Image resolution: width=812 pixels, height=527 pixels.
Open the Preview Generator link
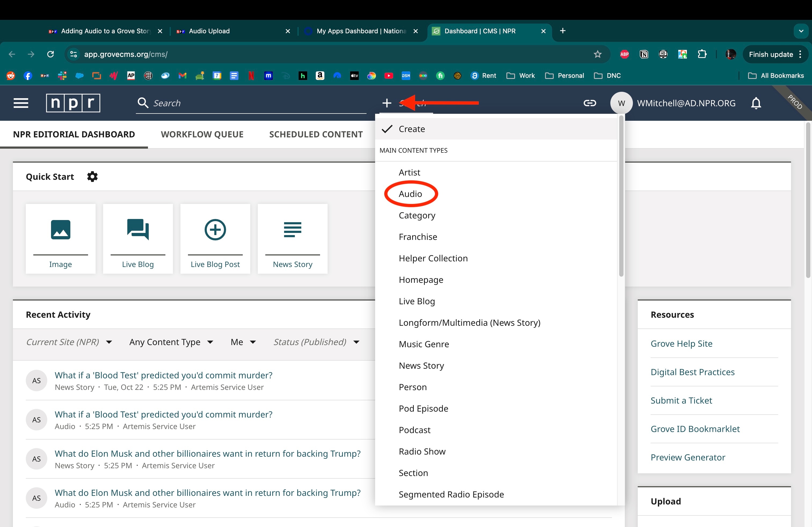tap(688, 457)
